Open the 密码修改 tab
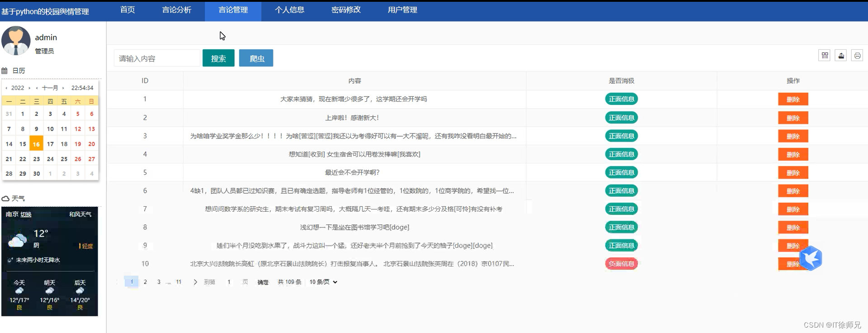Screen dimensions: 868x333 pos(346,10)
